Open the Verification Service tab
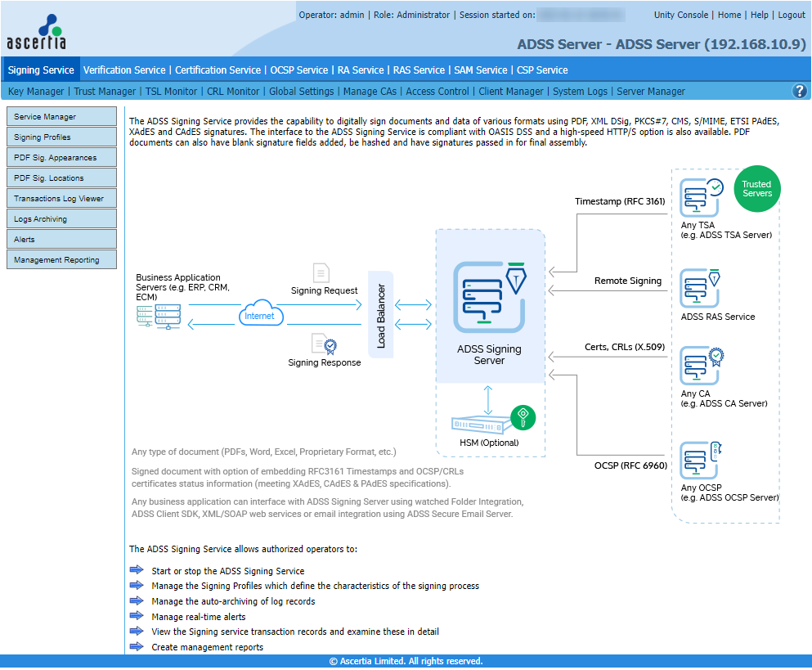This screenshot has height=670, width=812. pyautogui.click(x=124, y=70)
